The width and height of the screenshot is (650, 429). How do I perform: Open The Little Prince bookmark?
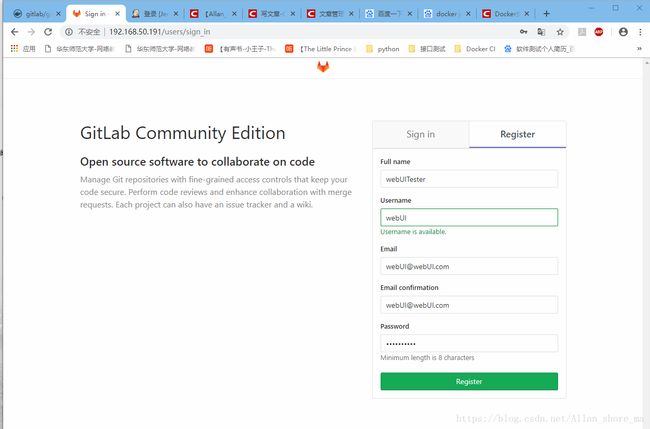(321, 48)
